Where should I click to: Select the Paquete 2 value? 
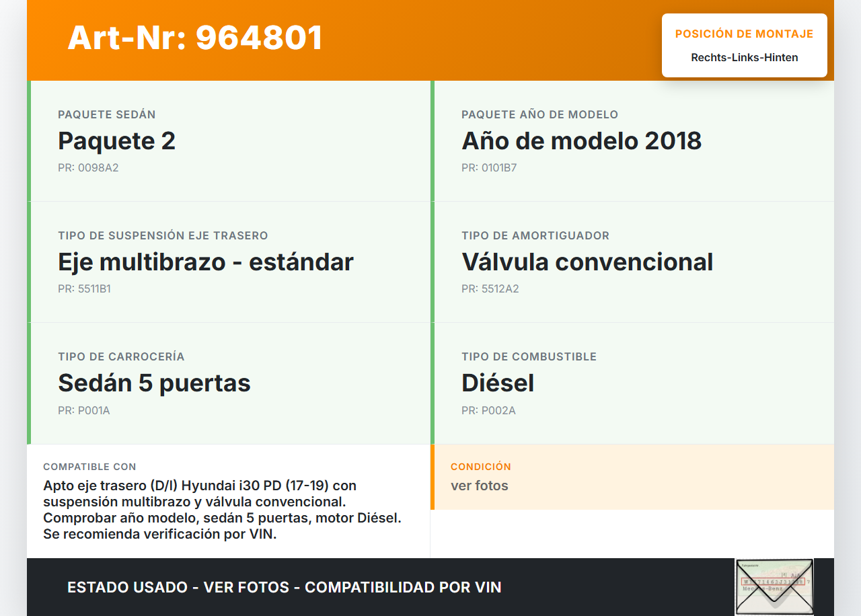116,141
